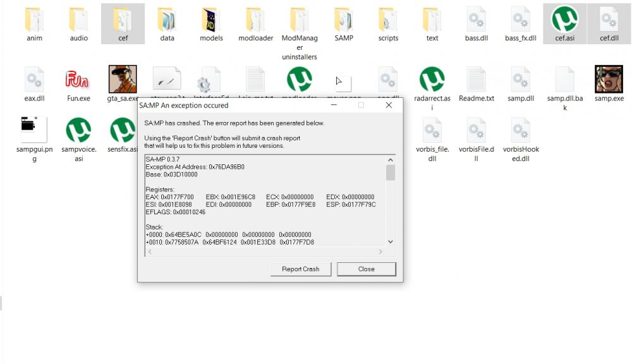632x364 pixels.
Task: Open the text folder
Action: pyautogui.click(x=432, y=23)
